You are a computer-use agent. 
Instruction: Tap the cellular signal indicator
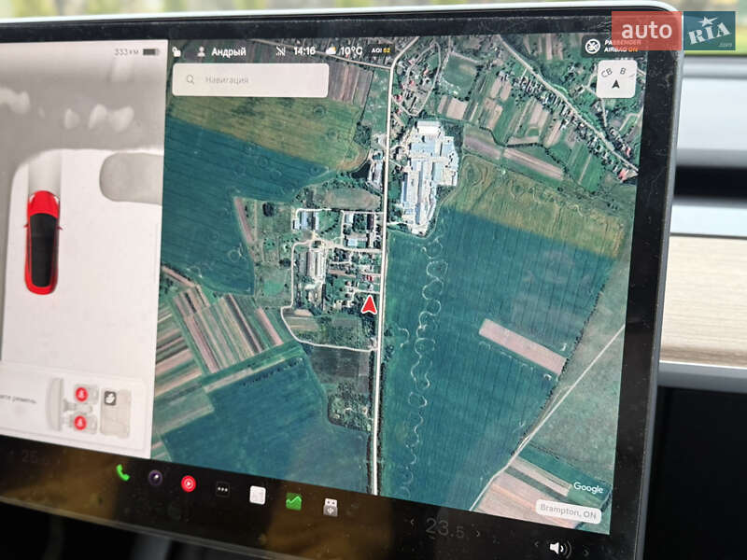(x=282, y=50)
